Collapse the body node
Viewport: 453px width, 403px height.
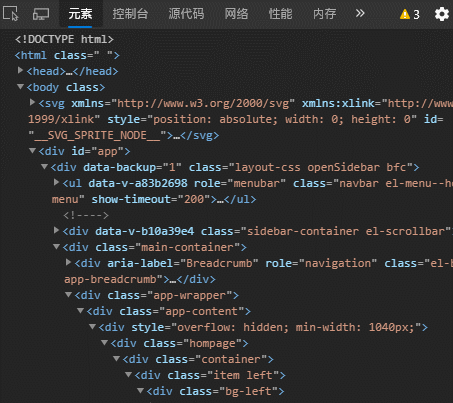tap(20, 87)
